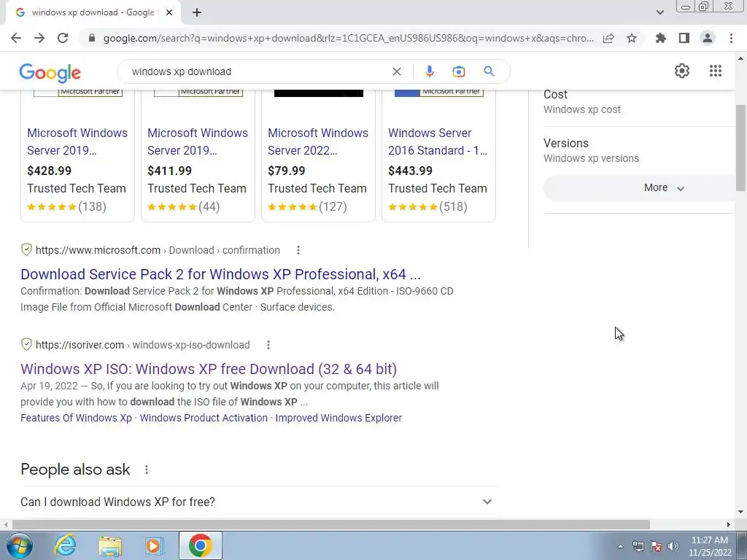Open the tab search dropdown arrow
The width and height of the screenshot is (747, 560).
659,12
